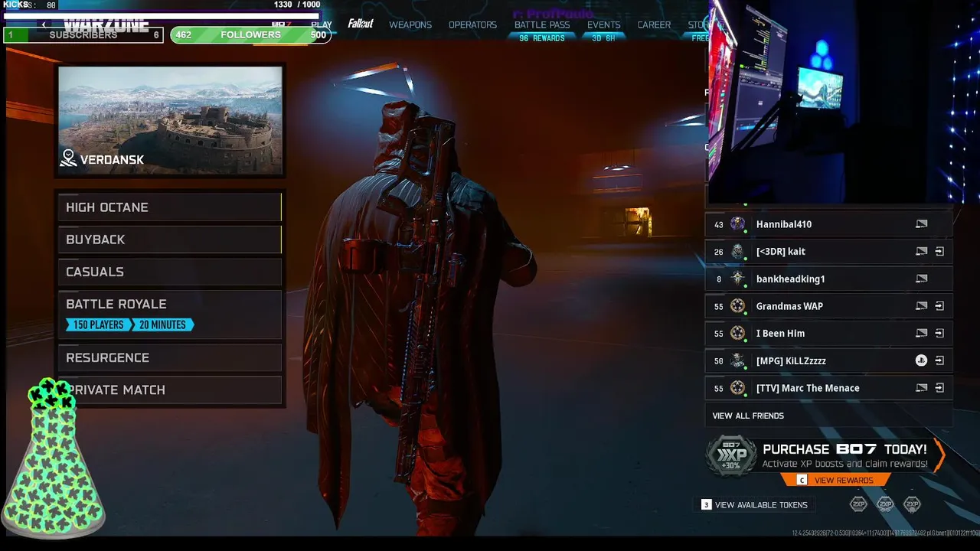Image resolution: width=980 pixels, height=551 pixels.
Task: Select the High Octane mode
Action: pyautogui.click(x=170, y=207)
